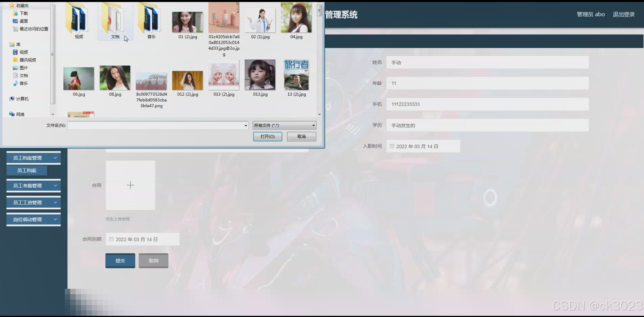Select 网络 in navigation pane
644x317 pixels.
click(x=20, y=114)
